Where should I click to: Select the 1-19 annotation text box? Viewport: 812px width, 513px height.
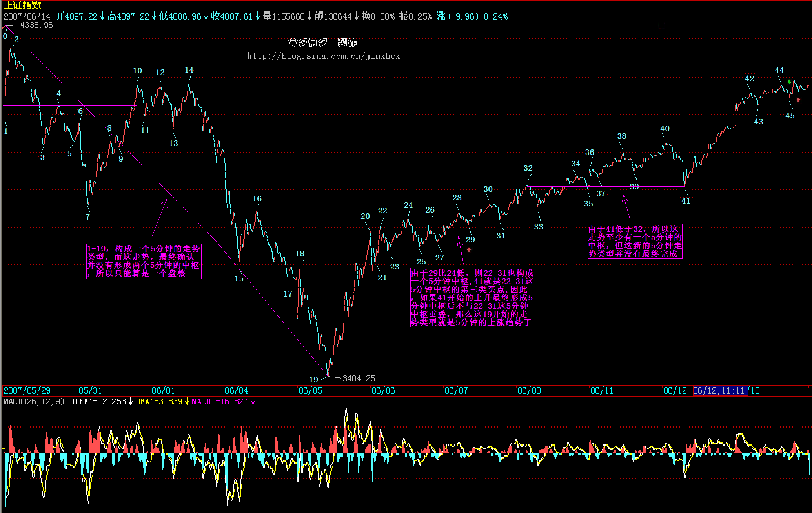144,261
